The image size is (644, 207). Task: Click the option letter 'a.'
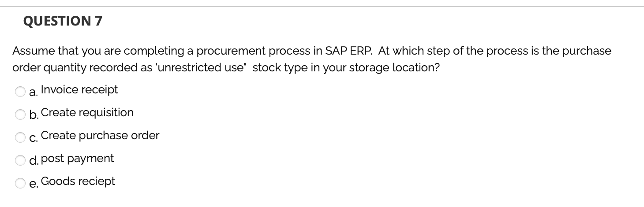tap(33, 92)
